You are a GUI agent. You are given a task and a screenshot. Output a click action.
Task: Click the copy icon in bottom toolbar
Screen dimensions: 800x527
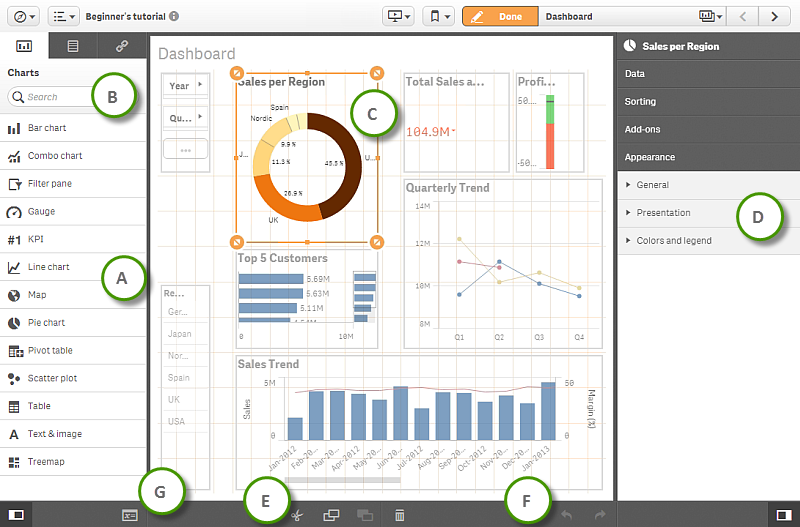tap(332, 515)
